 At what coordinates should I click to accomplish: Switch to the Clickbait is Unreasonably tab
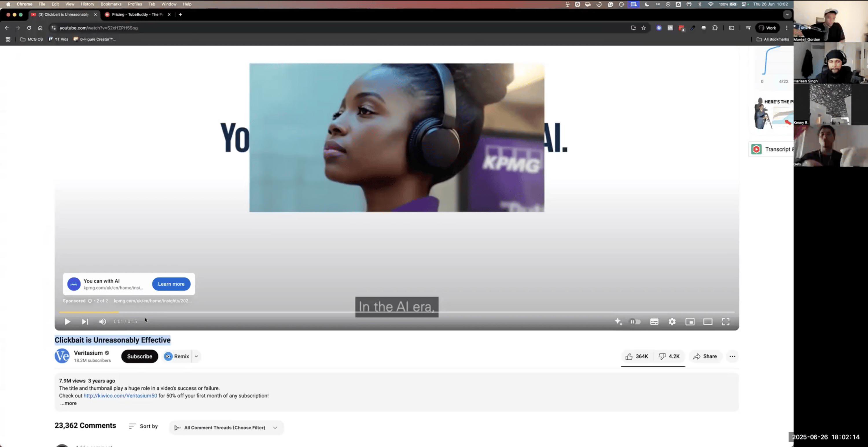pyautogui.click(x=64, y=14)
